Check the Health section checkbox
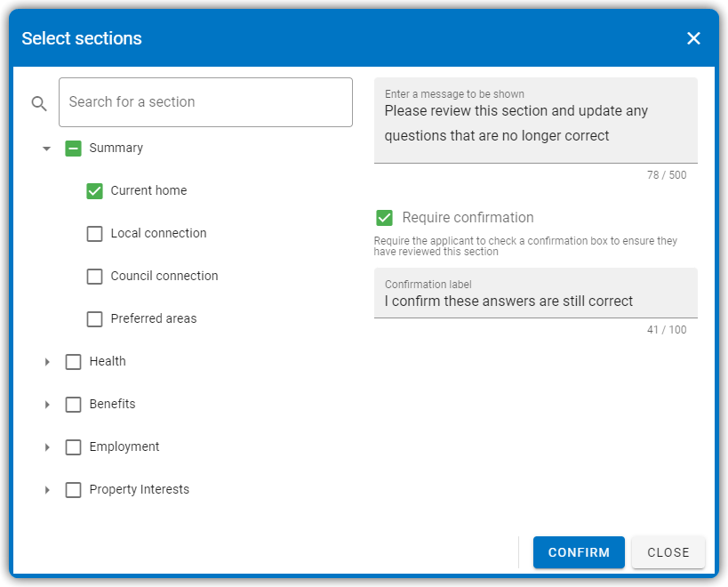 (74, 362)
